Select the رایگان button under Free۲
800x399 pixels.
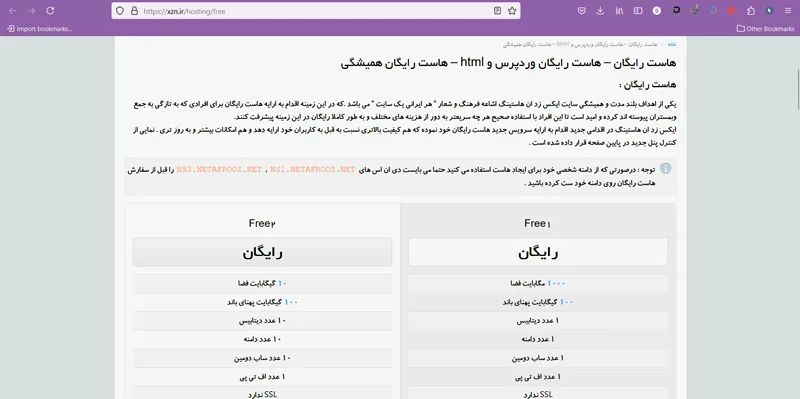click(262, 252)
